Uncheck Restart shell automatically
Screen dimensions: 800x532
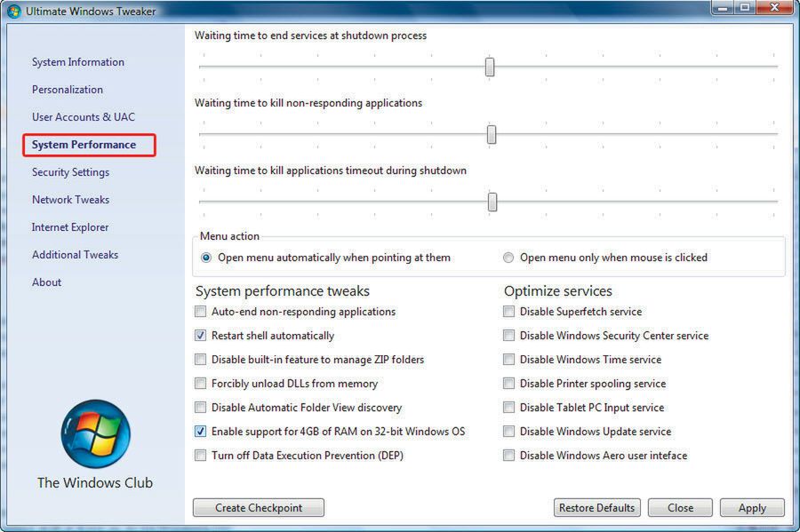[201, 336]
